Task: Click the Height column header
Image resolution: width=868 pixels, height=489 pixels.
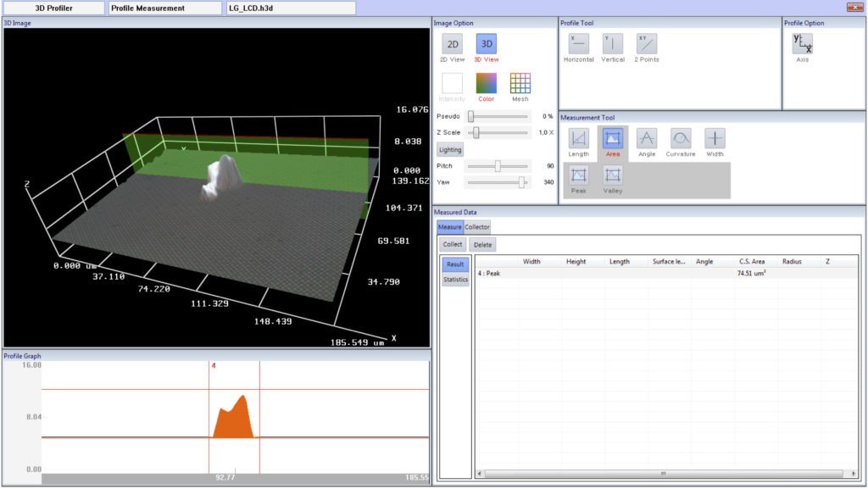Action: [576, 262]
